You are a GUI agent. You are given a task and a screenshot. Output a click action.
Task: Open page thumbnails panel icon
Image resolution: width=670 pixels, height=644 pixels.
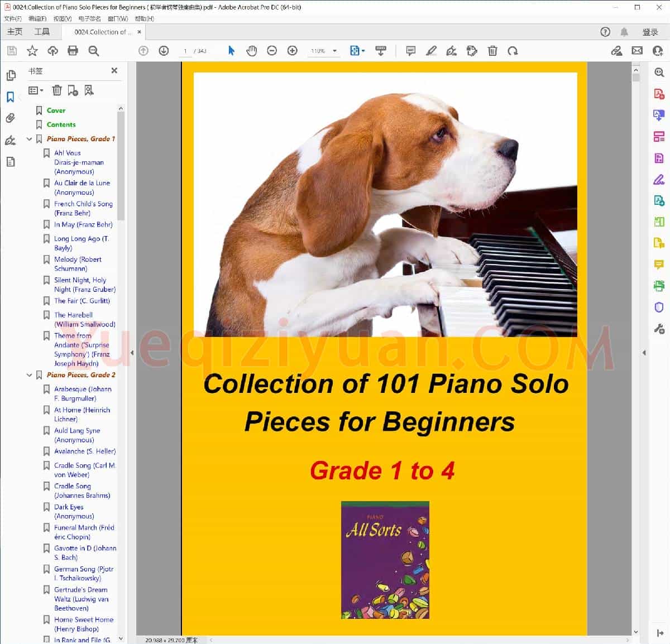point(11,75)
